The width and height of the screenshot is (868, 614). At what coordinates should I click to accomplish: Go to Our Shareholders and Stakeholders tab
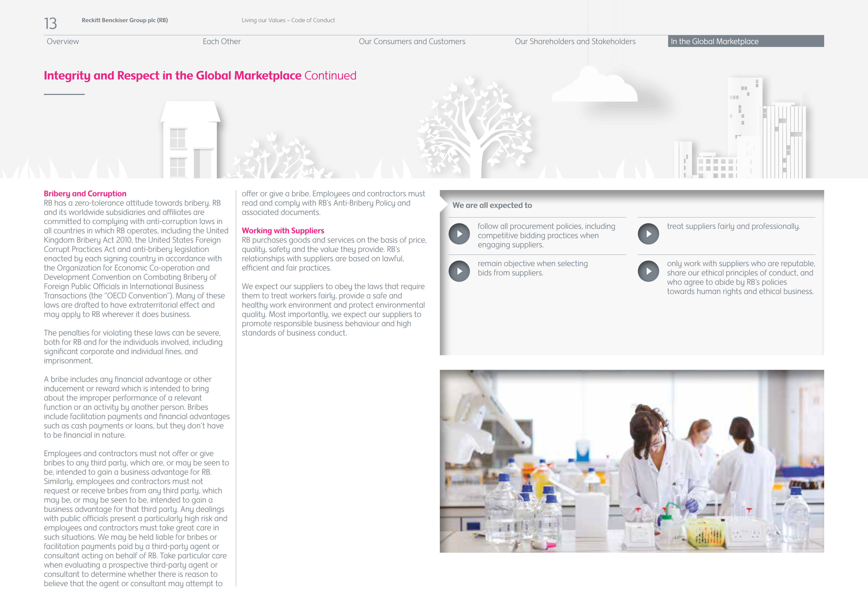575,42
